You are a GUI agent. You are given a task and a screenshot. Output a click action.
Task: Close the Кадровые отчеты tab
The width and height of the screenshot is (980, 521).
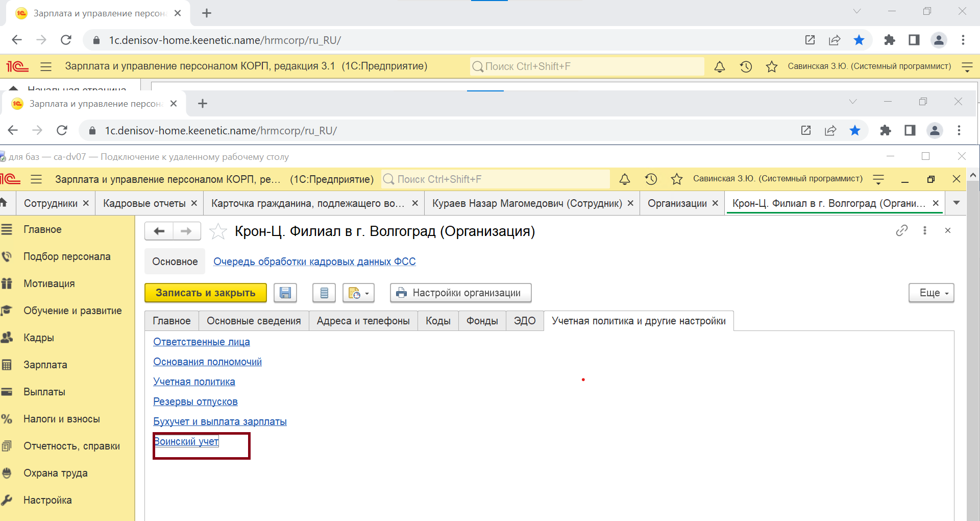194,203
